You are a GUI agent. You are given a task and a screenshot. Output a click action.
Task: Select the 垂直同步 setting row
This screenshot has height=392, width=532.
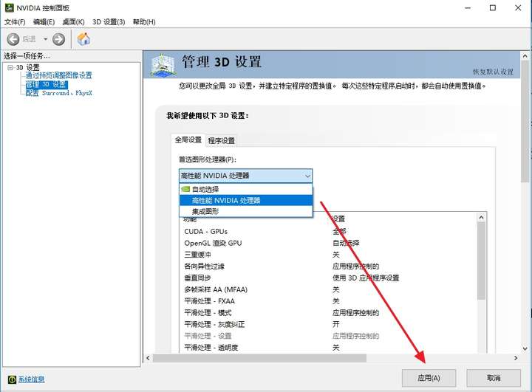pyautogui.click(x=328, y=278)
